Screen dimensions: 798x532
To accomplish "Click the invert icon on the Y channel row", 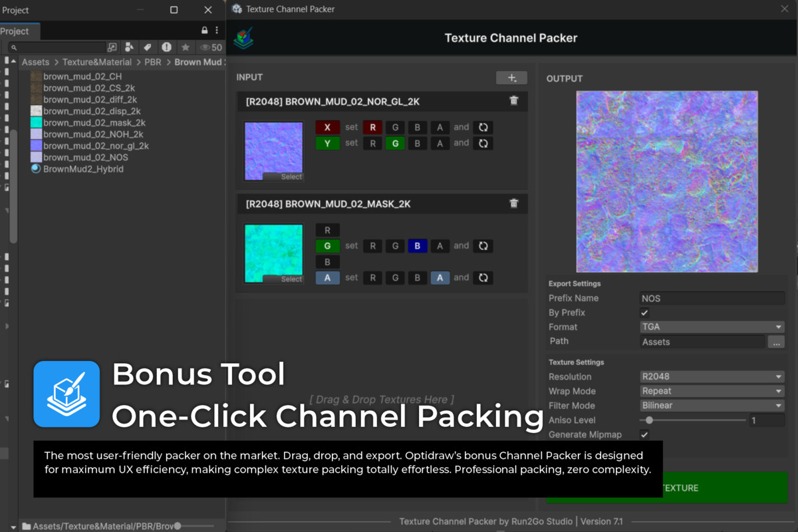I will click(x=483, y=143).
